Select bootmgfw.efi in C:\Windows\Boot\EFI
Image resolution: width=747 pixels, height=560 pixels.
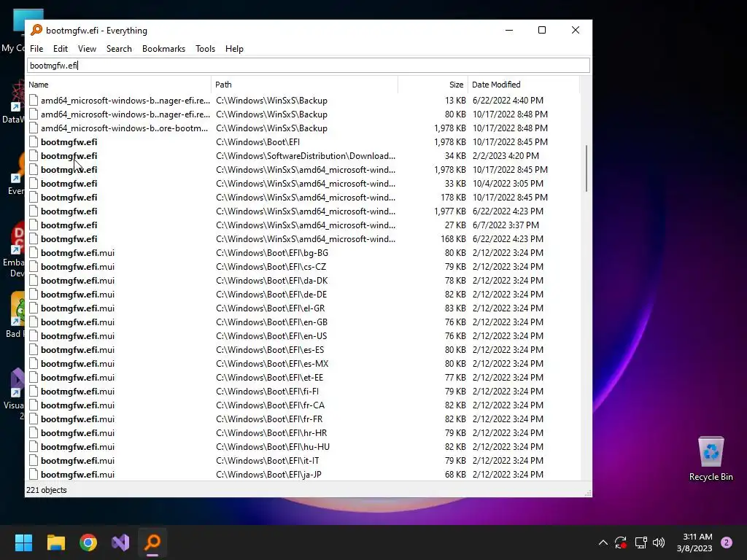pyautogui.click(x=69, y=142)
